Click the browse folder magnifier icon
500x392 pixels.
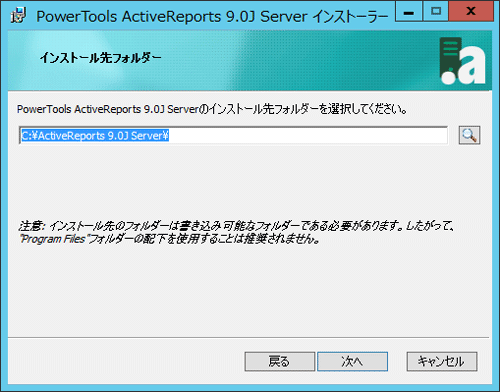(x=469, y=135)
